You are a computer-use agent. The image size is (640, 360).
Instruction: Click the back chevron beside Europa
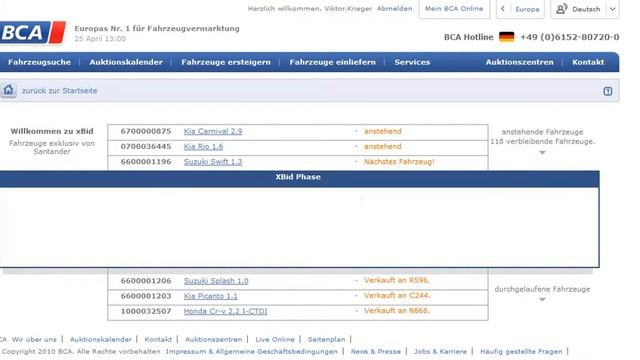point(503,9)
